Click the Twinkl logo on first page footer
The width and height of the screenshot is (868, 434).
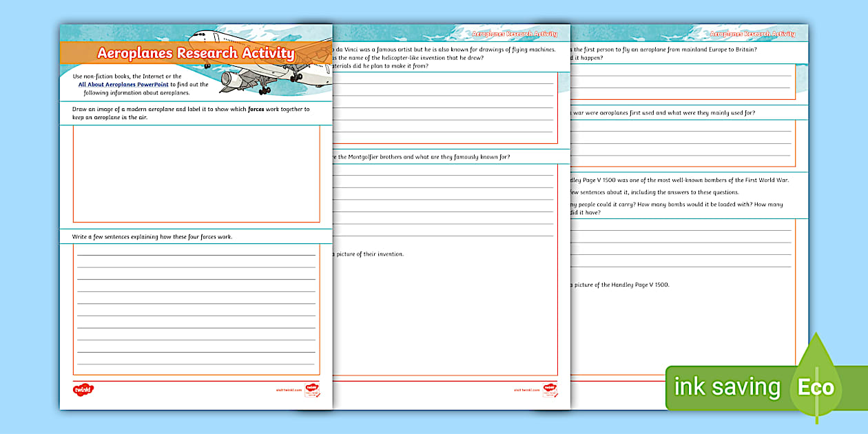(83, 390)
